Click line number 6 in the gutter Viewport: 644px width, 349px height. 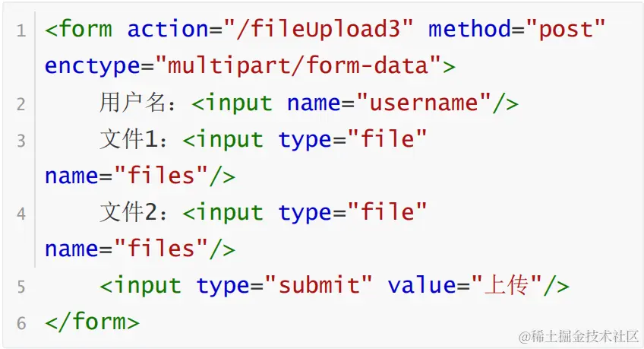click(x=21, y=323)
